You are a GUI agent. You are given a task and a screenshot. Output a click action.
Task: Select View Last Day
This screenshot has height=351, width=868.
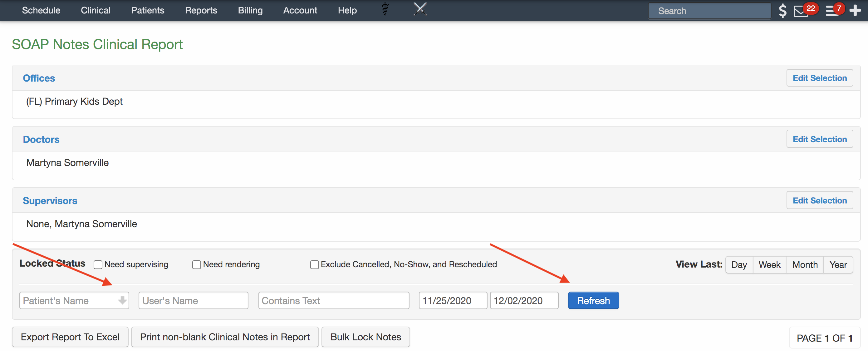739,265
